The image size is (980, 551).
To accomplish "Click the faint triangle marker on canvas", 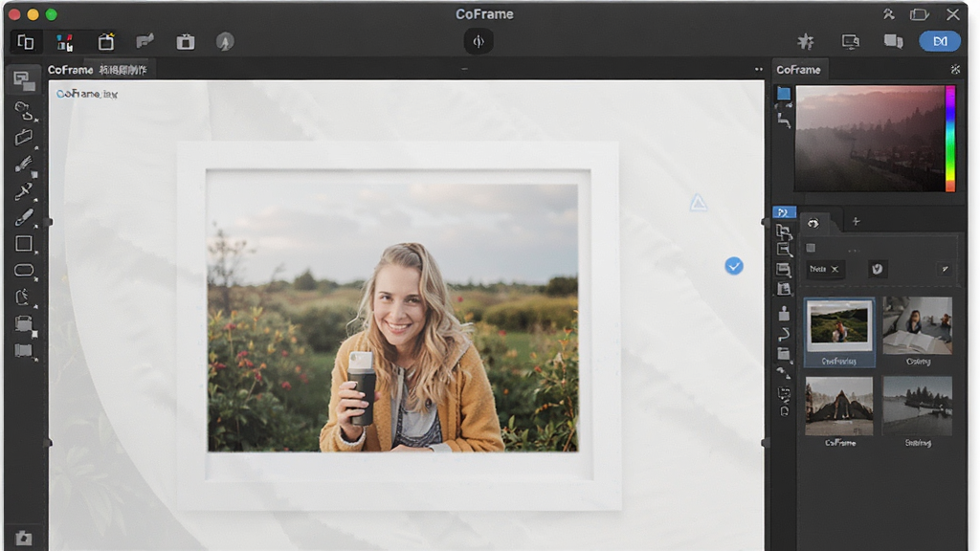I will [698, 203].
